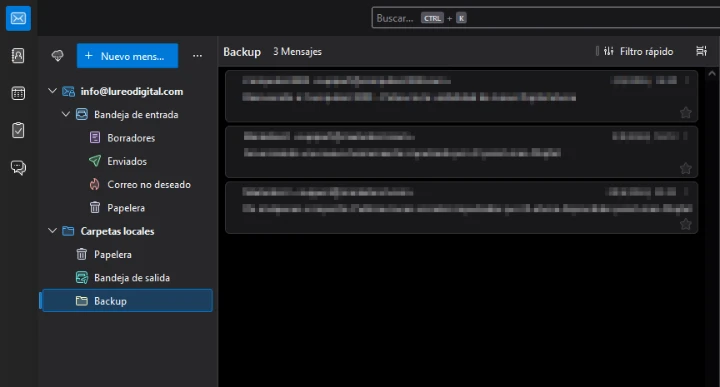Viewport: 720px width, 387px height.
Task: Click the info@lureodigital.com account mail icon
Action: coord(68,91)
